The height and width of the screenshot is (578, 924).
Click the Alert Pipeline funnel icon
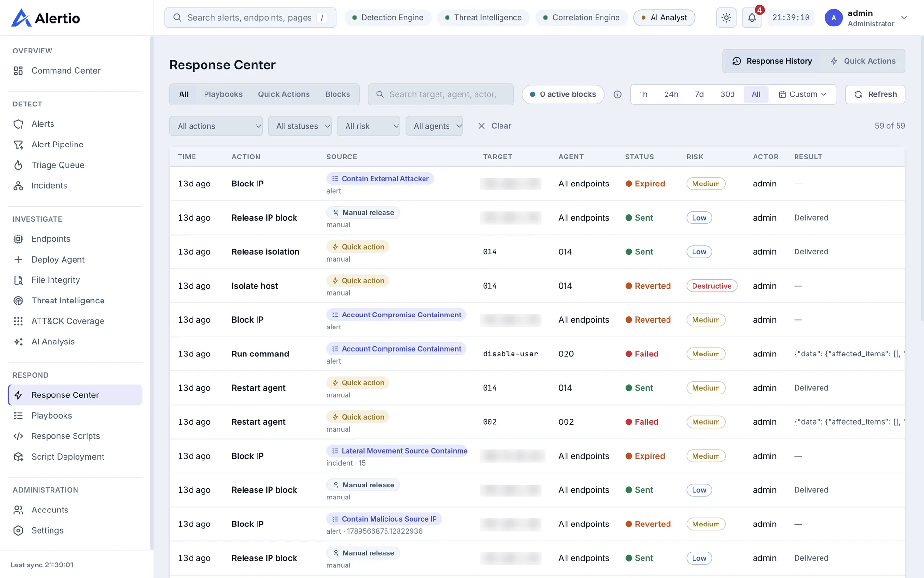click(x=18, y=144)
